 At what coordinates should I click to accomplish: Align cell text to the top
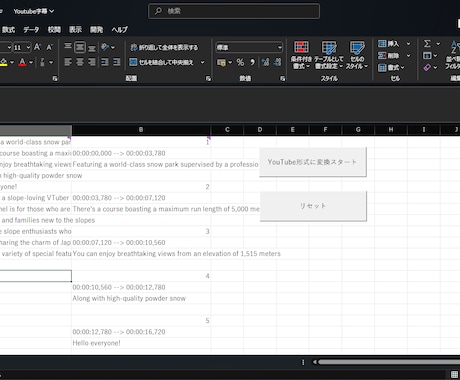(x=68, y=47)
